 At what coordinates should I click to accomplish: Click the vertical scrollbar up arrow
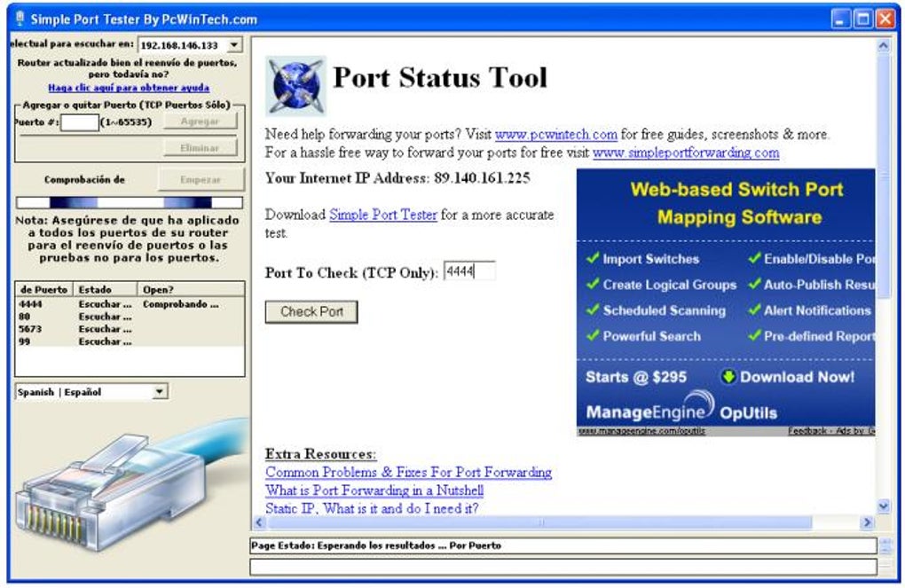pyautogui.click(x=883, y=45)
